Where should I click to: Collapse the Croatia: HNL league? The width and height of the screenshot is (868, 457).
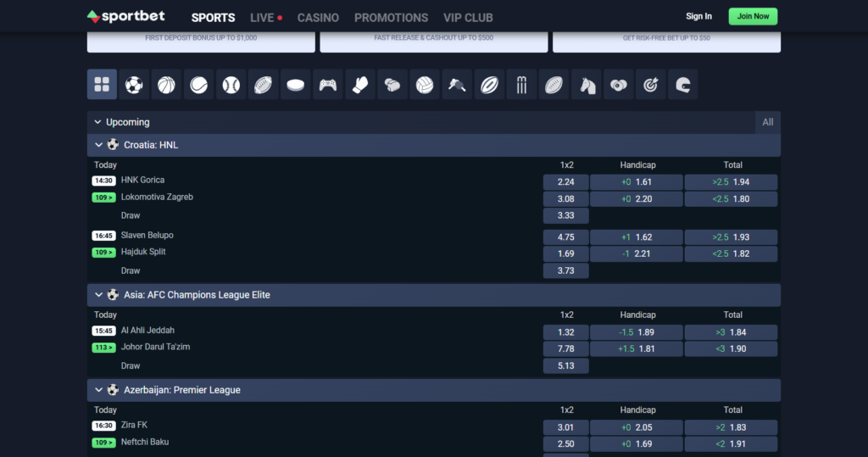[98, 145]
